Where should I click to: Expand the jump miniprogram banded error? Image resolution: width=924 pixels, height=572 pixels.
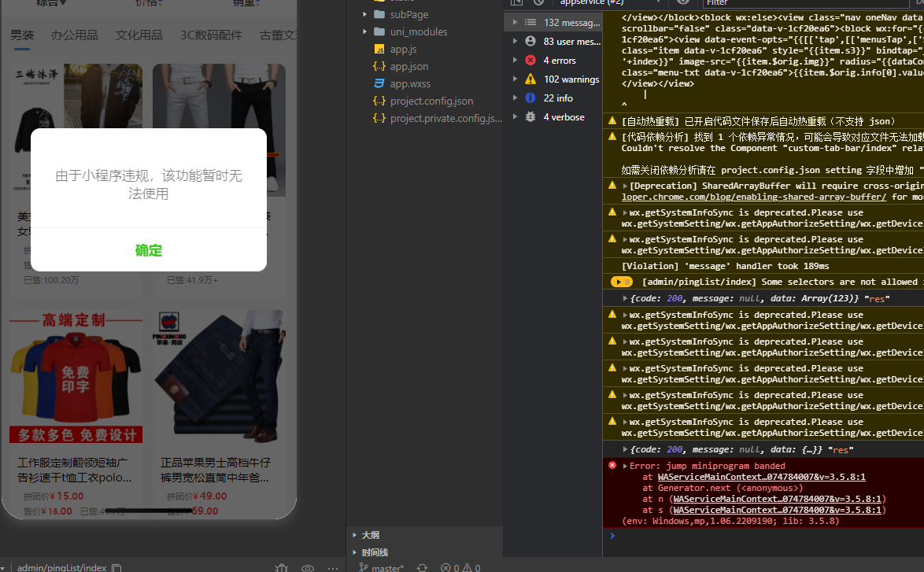pos(625,465)
